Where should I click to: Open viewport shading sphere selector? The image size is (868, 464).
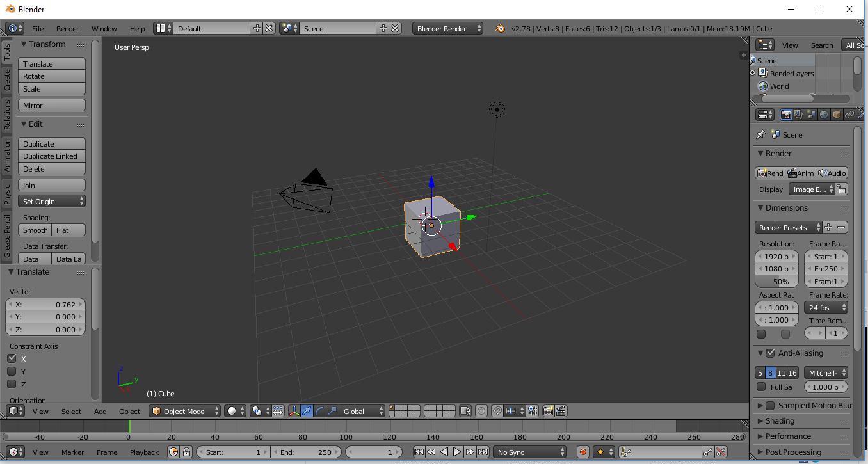point(235,411)
